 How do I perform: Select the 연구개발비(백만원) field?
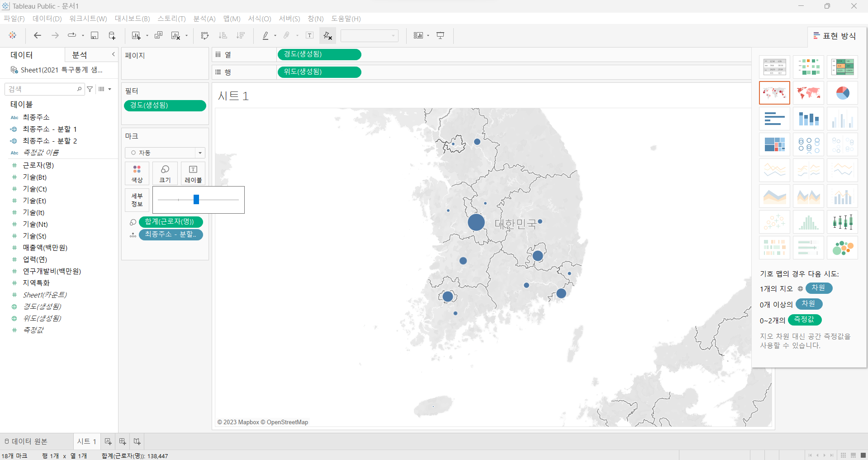(x=52, y=271)
